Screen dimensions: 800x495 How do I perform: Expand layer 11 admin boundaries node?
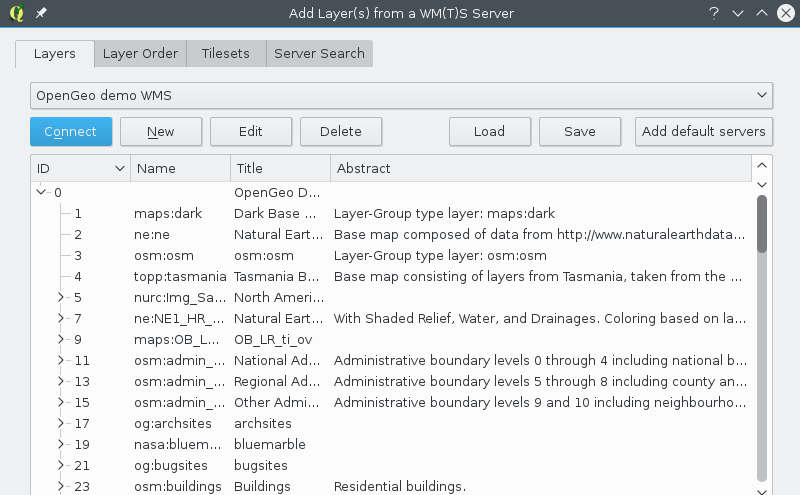(x=61, y=360)
